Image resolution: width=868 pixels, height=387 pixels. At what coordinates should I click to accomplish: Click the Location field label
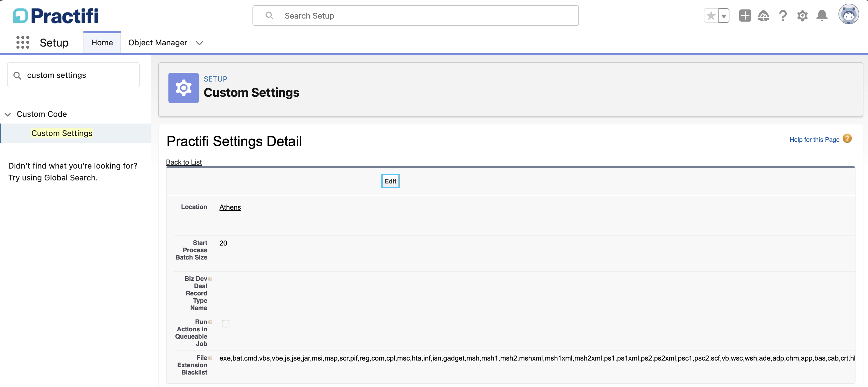pyautogui.click(x=194, y=207)
